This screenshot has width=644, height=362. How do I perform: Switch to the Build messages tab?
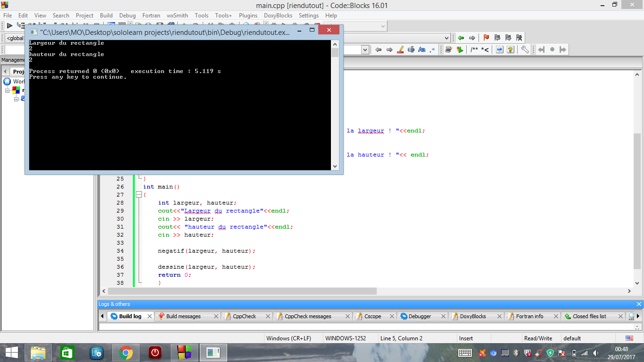tap(183, 316)
